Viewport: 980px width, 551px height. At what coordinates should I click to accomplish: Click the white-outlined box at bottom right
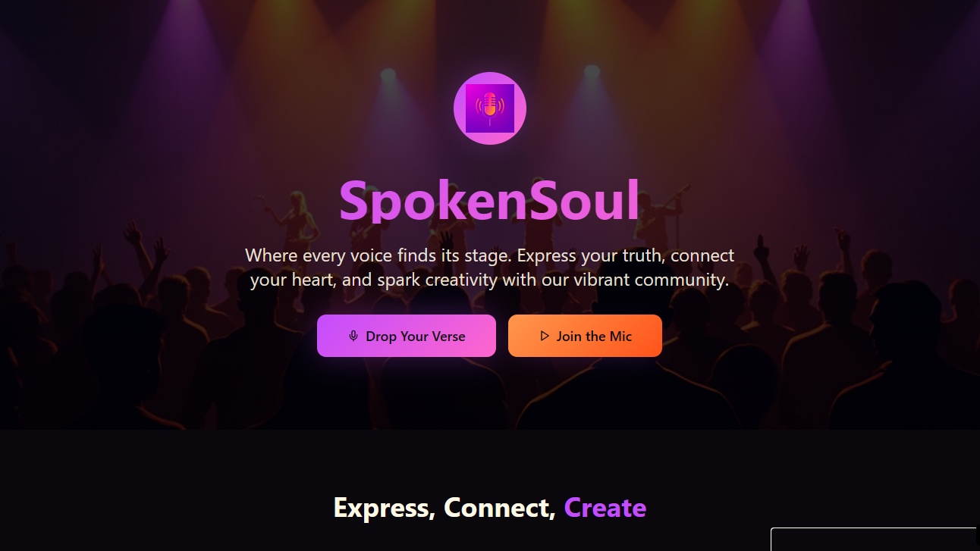(x=875, y=539)
